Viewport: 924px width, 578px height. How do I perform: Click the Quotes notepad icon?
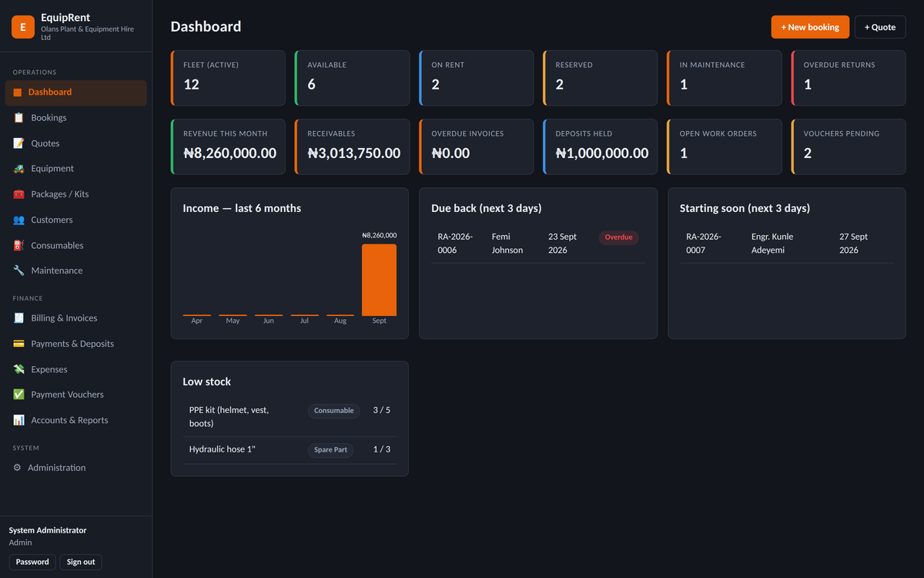point(18,143)
